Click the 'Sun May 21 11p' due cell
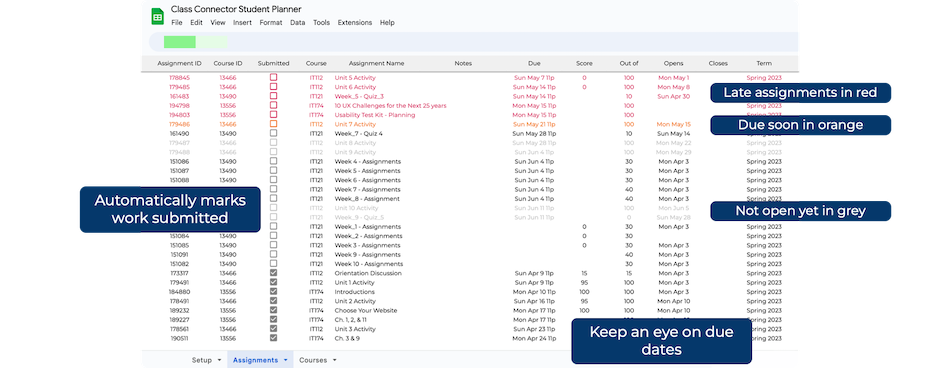 534,124
